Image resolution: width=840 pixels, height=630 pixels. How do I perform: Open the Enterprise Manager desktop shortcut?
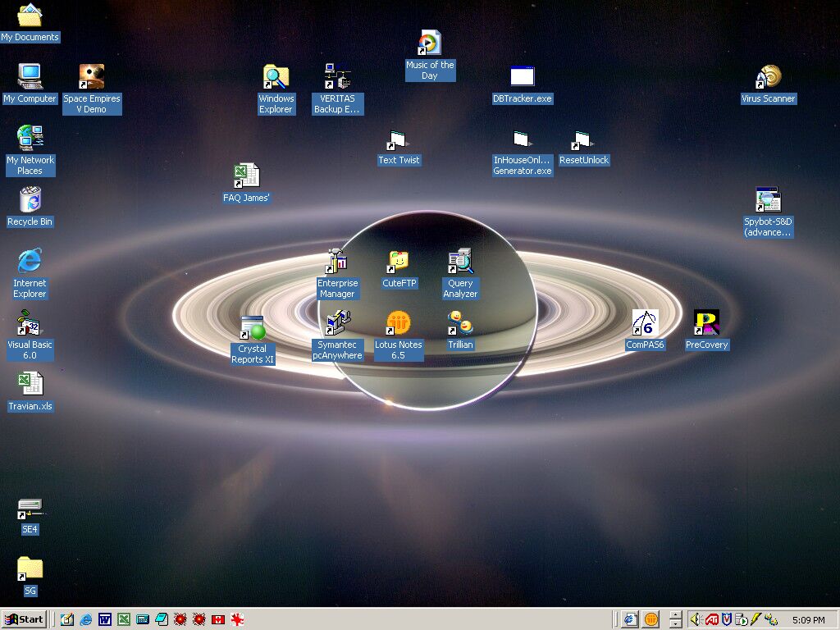click(x=337, y=262)
